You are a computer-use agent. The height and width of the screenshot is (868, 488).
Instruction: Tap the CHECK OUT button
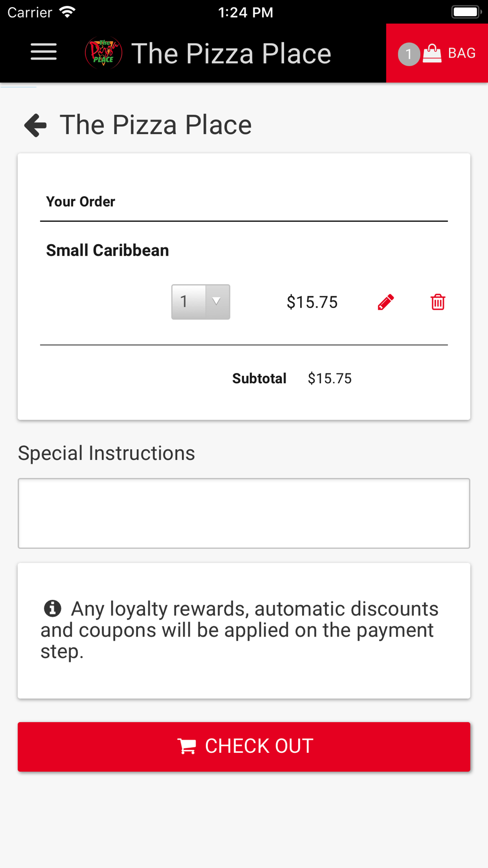(244, 746)
